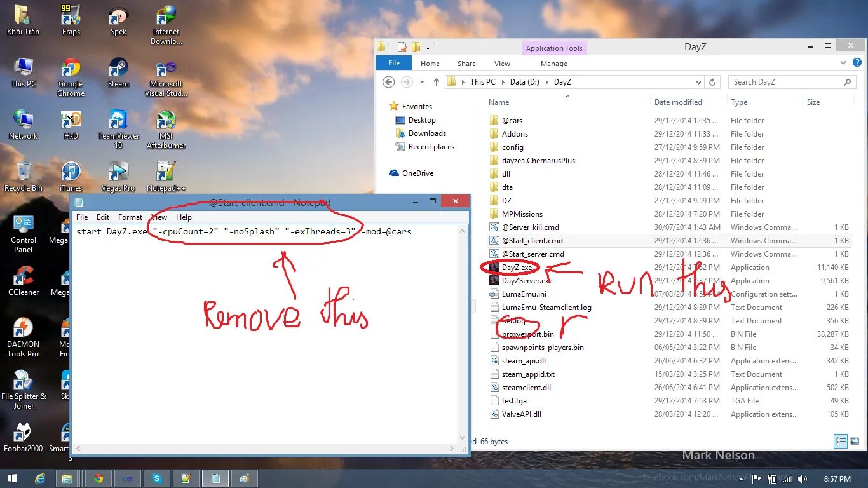Screen dimensions: 868x488
Task: Open Notepad's Format menu
Action: pos(130,217)
